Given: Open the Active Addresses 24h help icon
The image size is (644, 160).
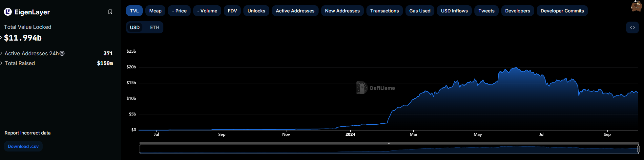Looking at the screenshot, I should click(62, 53).
